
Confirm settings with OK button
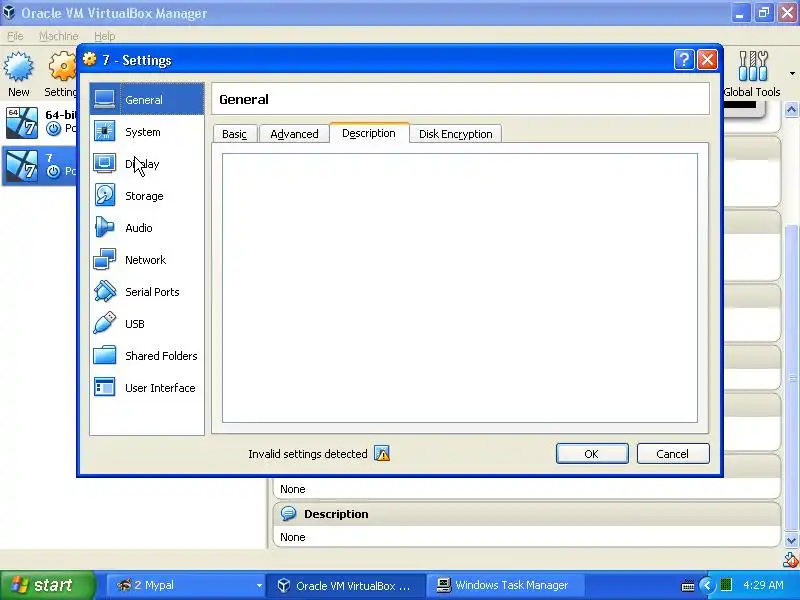pyautogui.click(x=592, y=454)
